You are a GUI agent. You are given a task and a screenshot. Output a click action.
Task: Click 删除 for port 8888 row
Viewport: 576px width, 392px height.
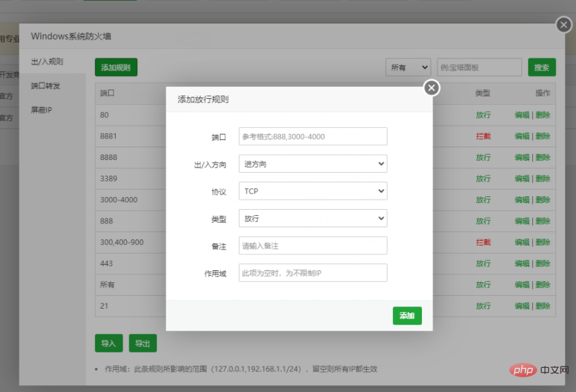[543, 157]
